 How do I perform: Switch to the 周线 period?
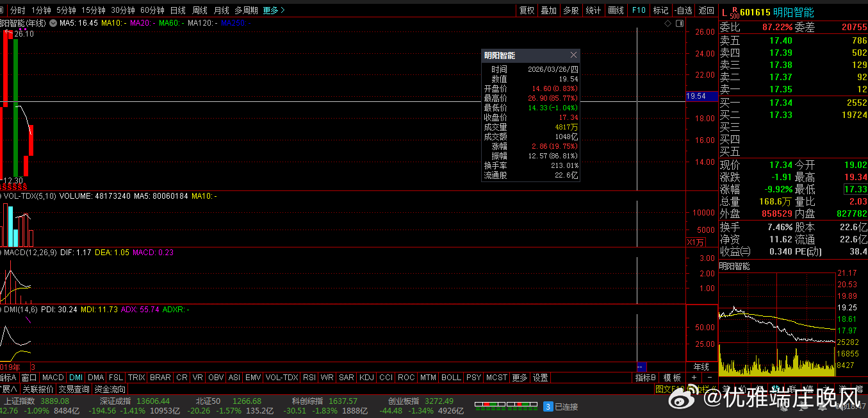pos(200,10)
